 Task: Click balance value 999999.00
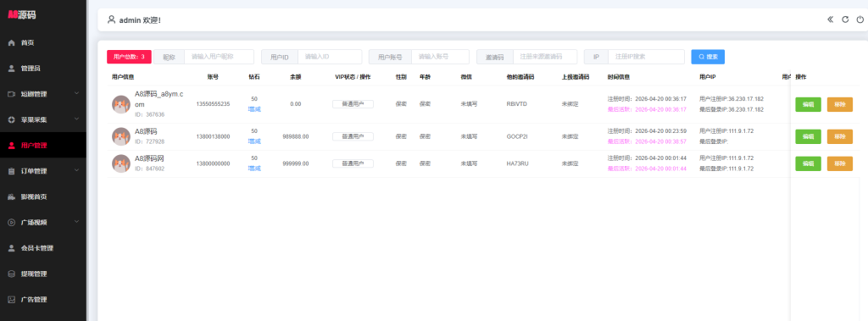pos(296,163)
